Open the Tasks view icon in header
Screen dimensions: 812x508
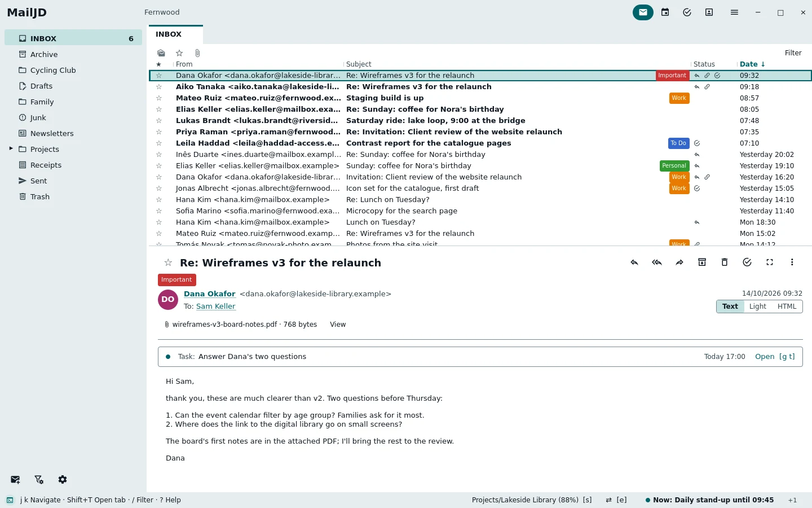pos(687,12)
